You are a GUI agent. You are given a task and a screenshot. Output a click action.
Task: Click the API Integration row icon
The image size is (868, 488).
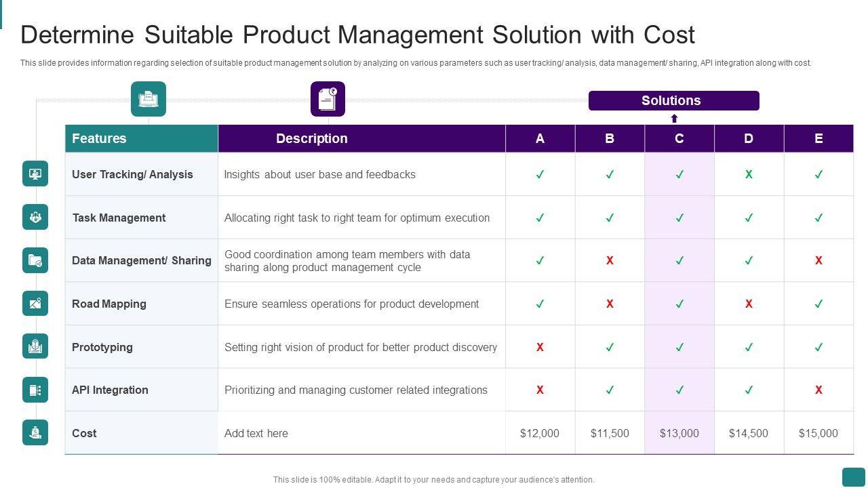pos(35,390)
